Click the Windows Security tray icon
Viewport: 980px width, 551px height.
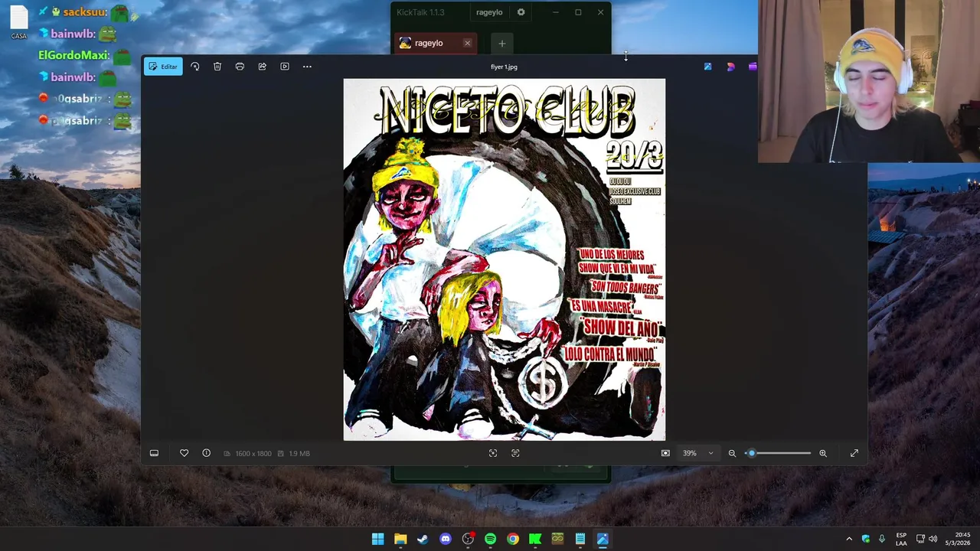866,539
